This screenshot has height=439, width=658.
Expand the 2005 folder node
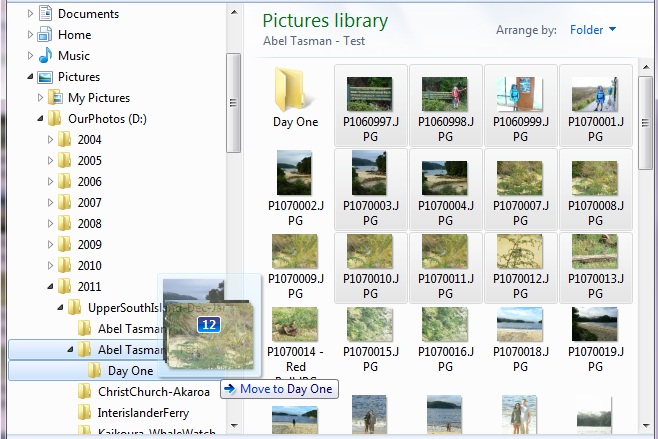(x=50, y=160)
